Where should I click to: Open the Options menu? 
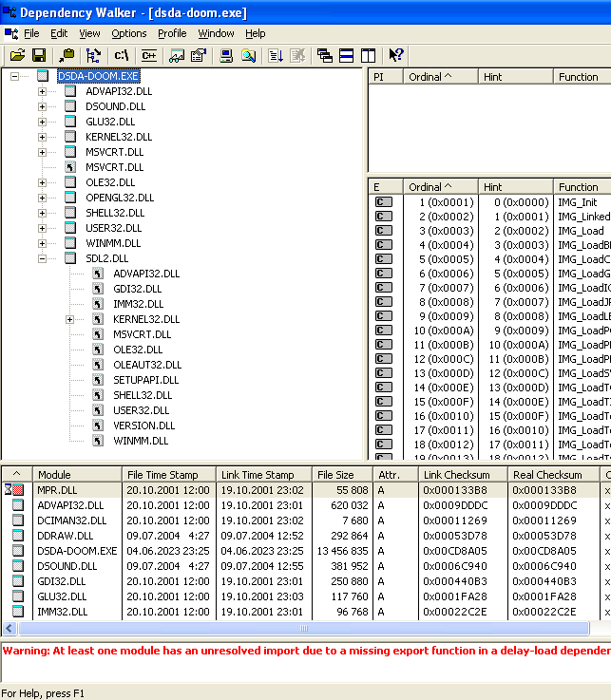(129, 33)
